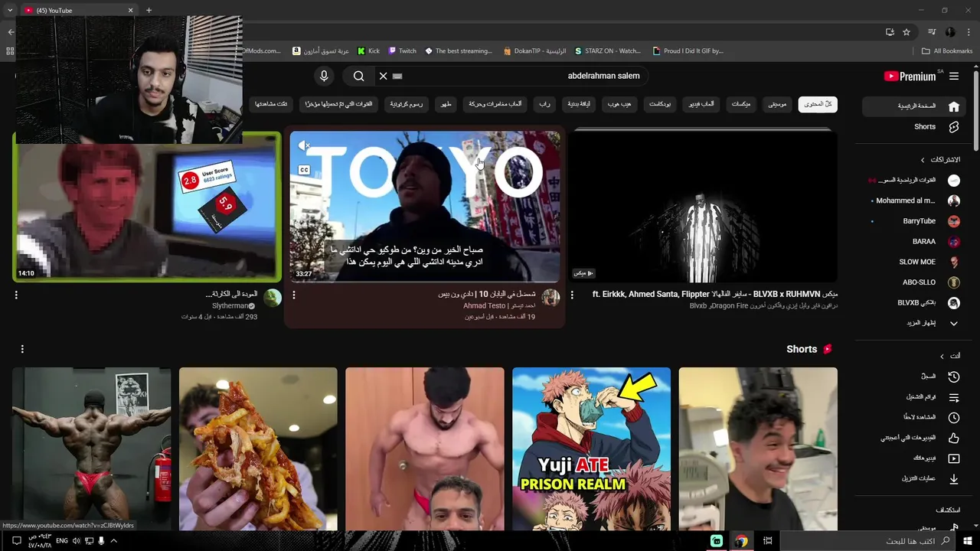Open فيديوهاتك your videos icon
980x551 pixels.
[x=953, y=458]
